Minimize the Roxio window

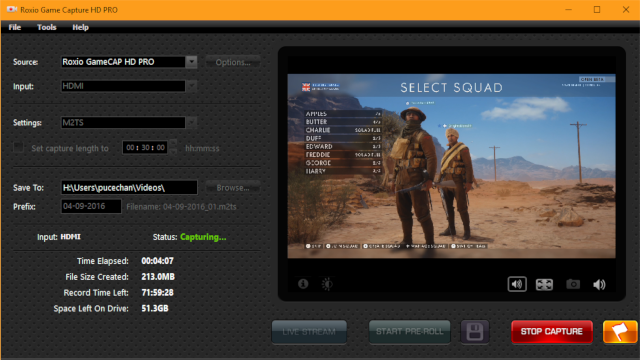tap(568, 9)
